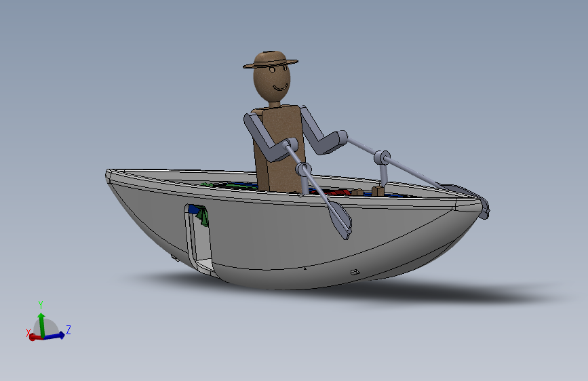The image size is (588, 381).
Task: Select the green cloth piece on hull slot
Action: pos(203,217)
